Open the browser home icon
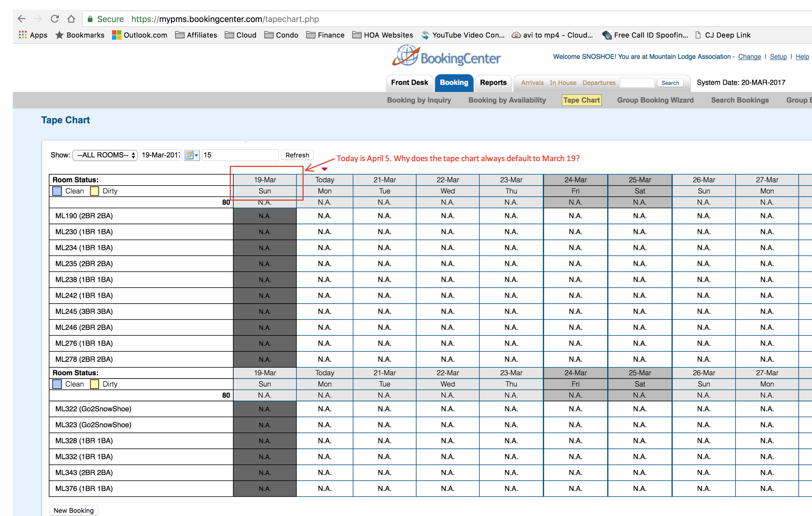 [x=71, y=19]
